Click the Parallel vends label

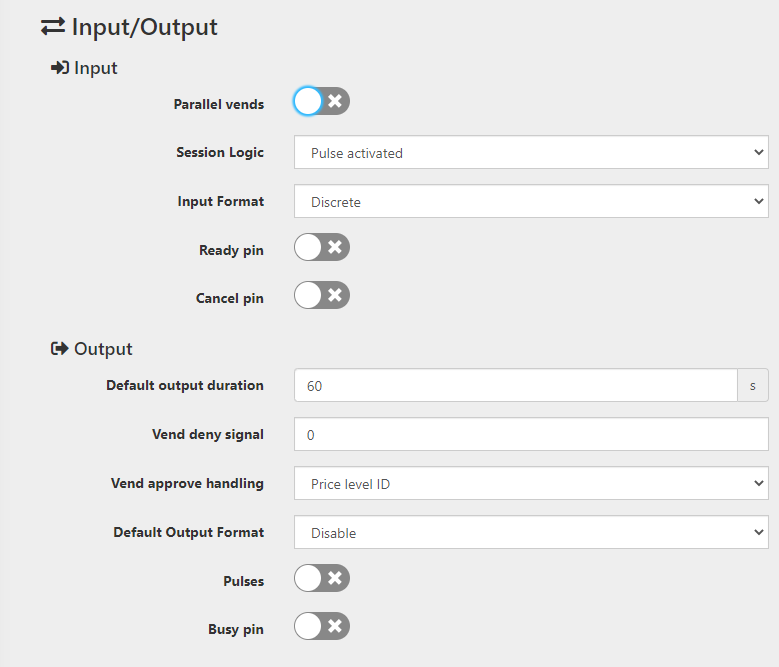pyautogui.click(x=219, y=104)
